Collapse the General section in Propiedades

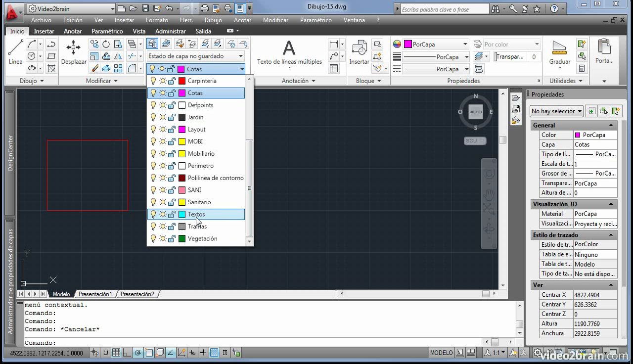(611, 126)
